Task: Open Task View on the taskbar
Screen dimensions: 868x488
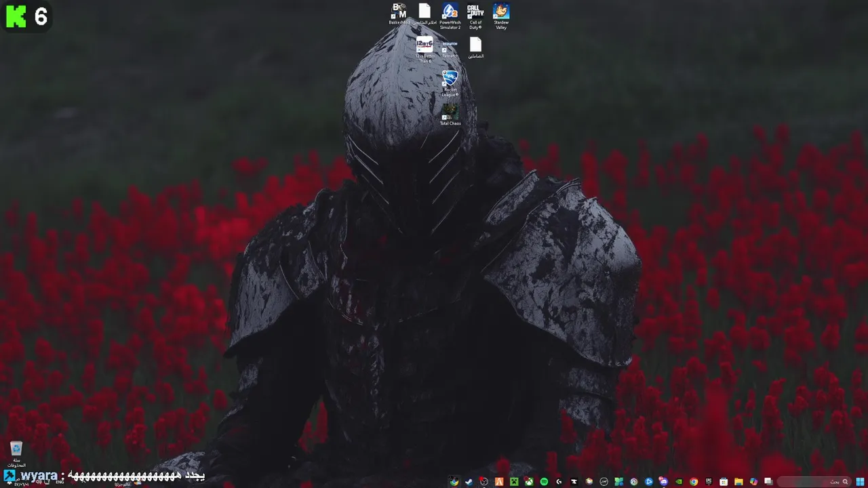Action: click(768, 482)
